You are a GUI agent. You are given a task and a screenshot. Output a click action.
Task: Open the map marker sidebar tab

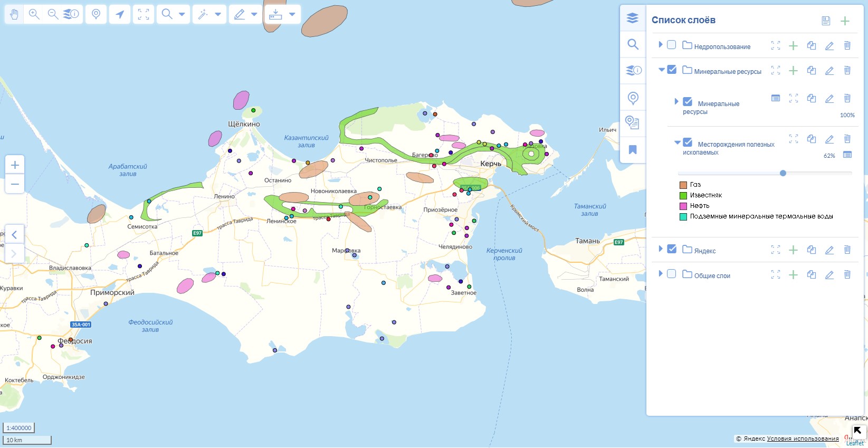(633, 98)
